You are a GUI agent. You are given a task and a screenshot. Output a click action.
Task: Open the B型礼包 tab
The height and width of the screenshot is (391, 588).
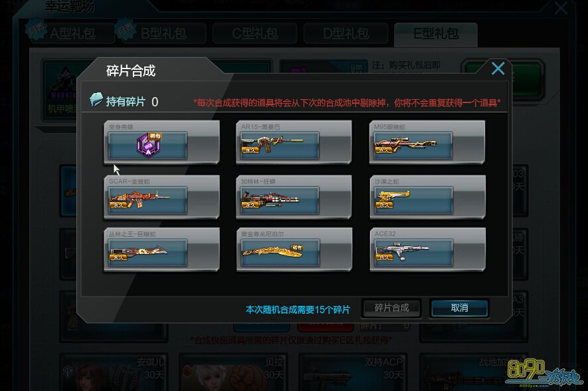click(162, 33)
